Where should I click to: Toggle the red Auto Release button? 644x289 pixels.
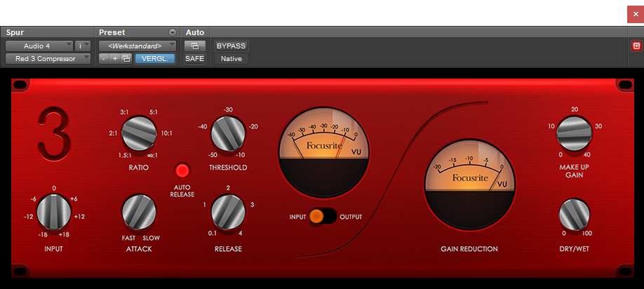coord(182,170)
